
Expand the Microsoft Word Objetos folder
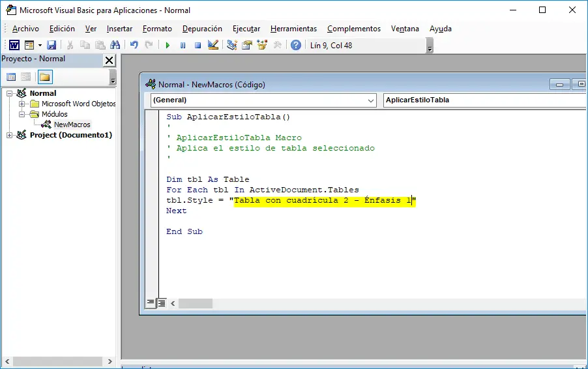(22, 104)
